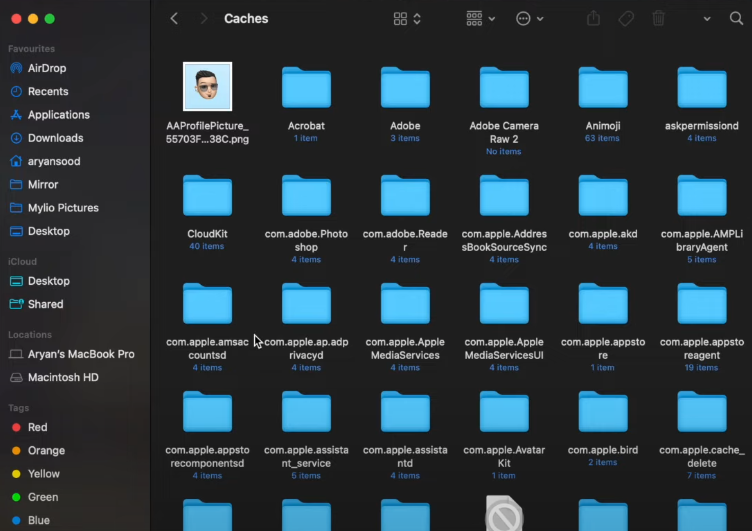Viewport: 752px width, 531px height.
Task: Click the Green tag in sidebar
Action: (x=40, y=497)
